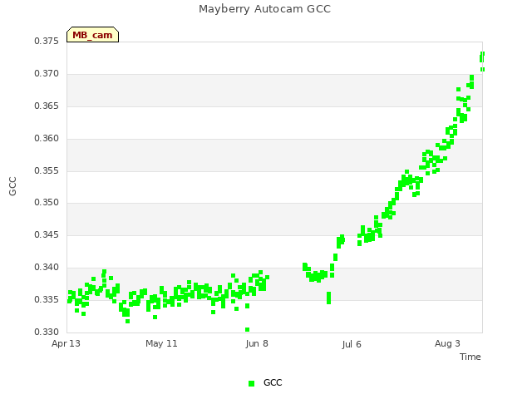
Task: Click the 0.335 y-axis value
Action: (x=47, y=299)
